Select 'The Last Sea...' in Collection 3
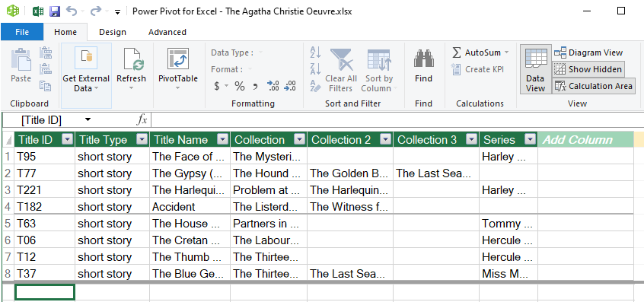Screen dimensions: 644x302 tap(436, 173)
